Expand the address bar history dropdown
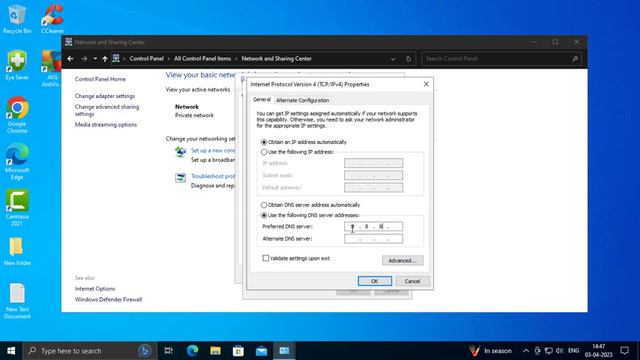The image size is (640, 360). click(x=393, y=59)
